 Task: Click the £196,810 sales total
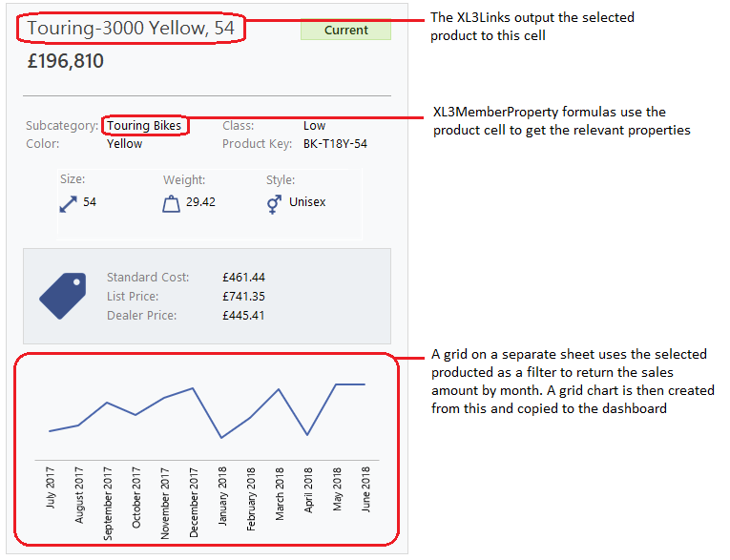(66, 61)
